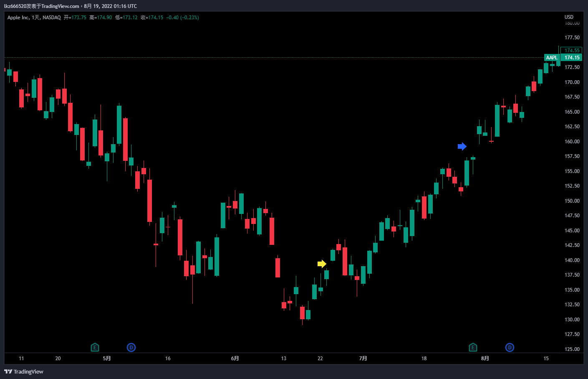Open the lkz666520发表于TradingView.com attribution link
This screenshot has width=588, height=379.
(41, 6)
